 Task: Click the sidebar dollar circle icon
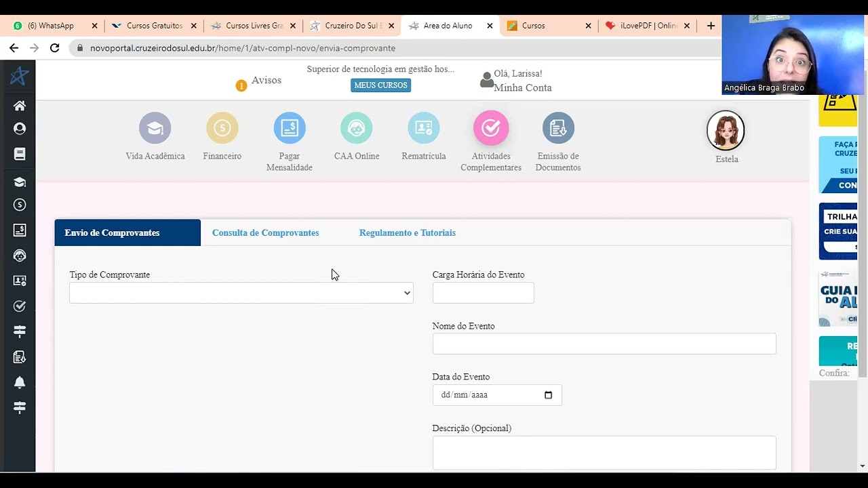click(x=20, y=205)
